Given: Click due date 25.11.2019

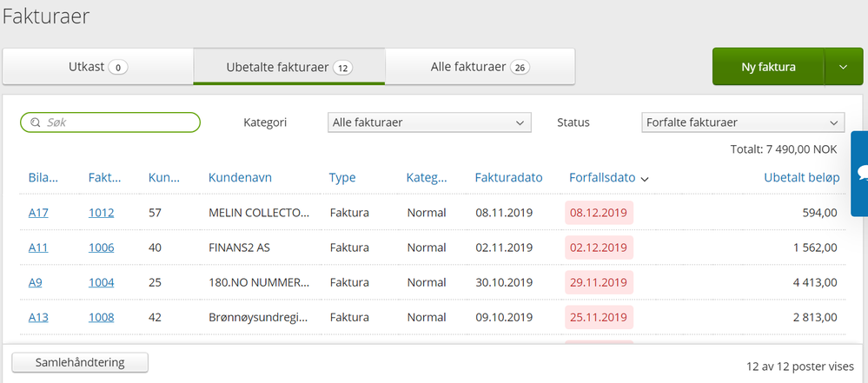Looking at the screenshot, I should pyautogui.click(x=599, y=317).
